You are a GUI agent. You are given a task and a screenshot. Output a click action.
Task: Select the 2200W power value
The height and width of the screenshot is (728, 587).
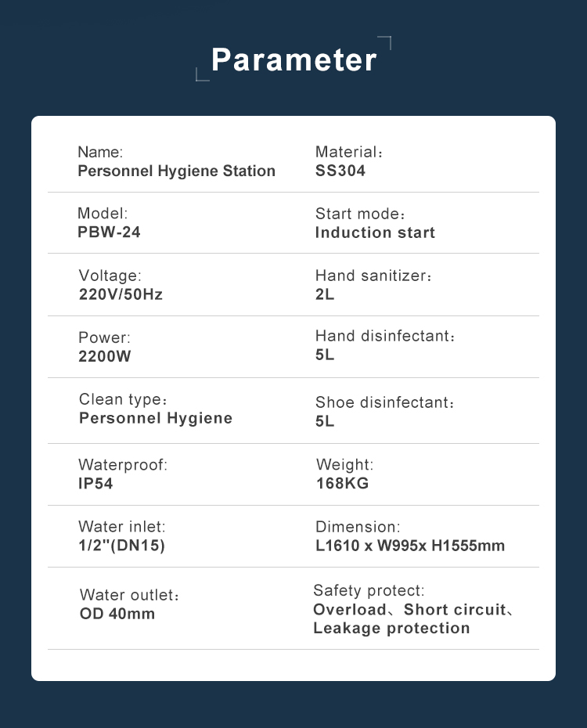point(104,356)
